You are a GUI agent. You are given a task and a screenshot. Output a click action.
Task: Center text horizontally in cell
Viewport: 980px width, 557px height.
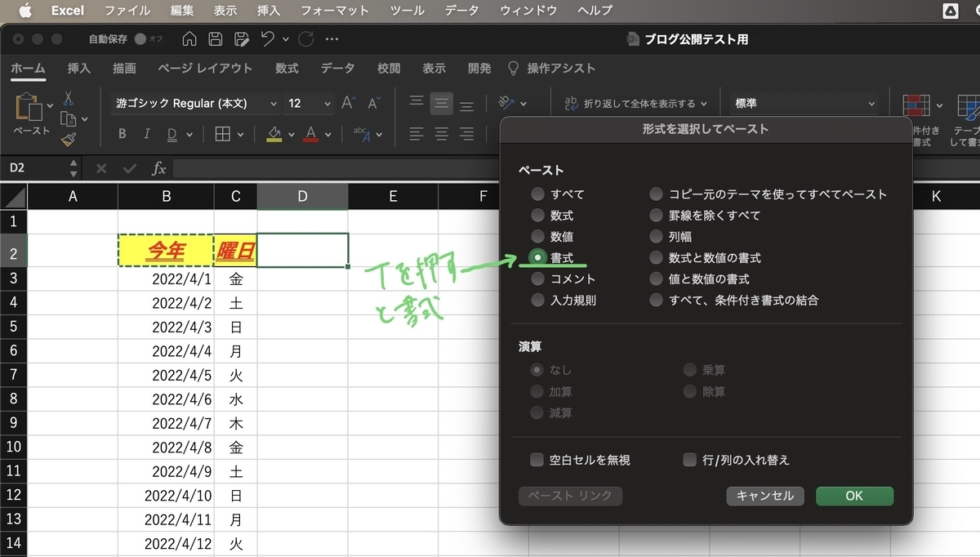[442, 134]
